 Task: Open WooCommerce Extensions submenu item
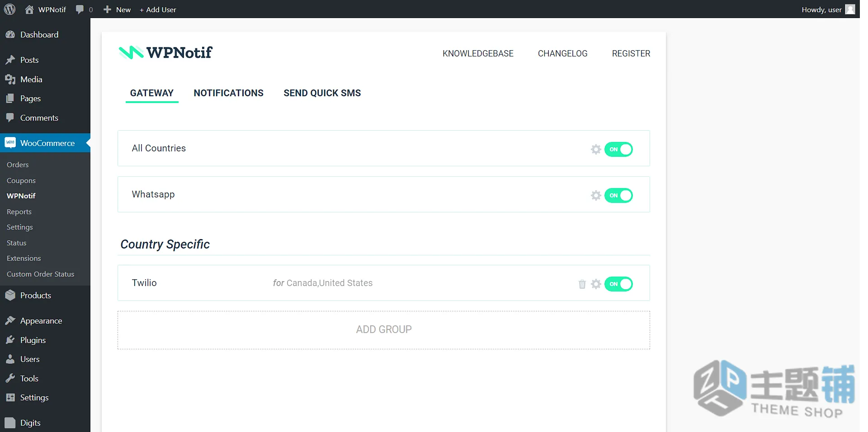[24, 258]
